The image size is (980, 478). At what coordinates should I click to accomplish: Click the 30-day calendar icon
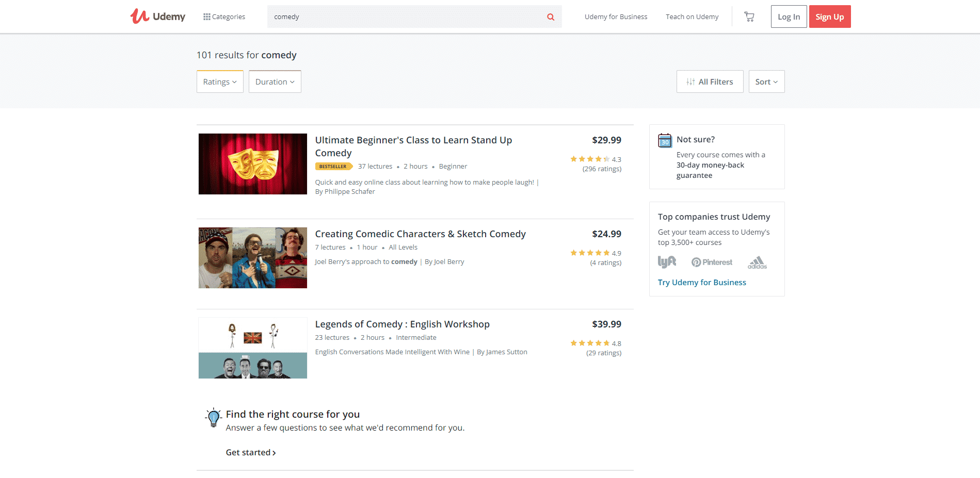coord(665,140)
